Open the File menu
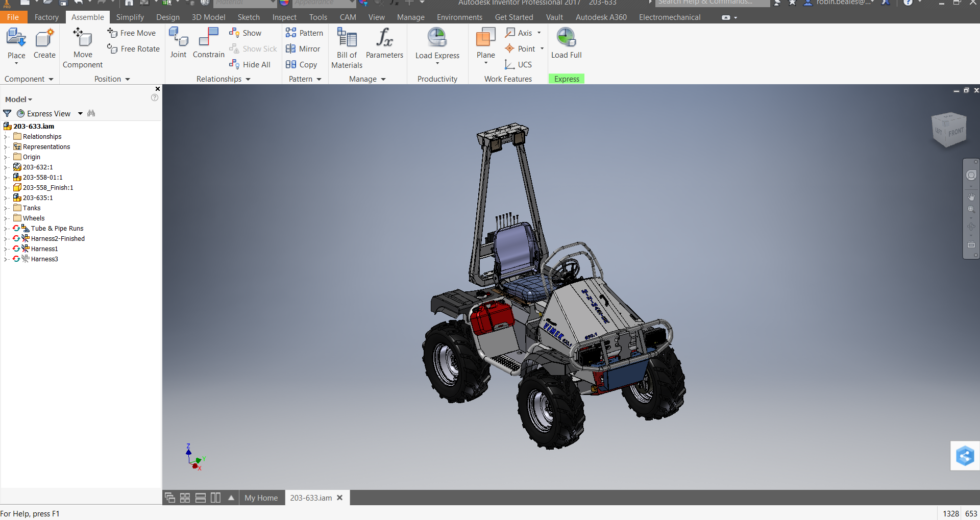This screenshot has width=980, height=520. 13,17
